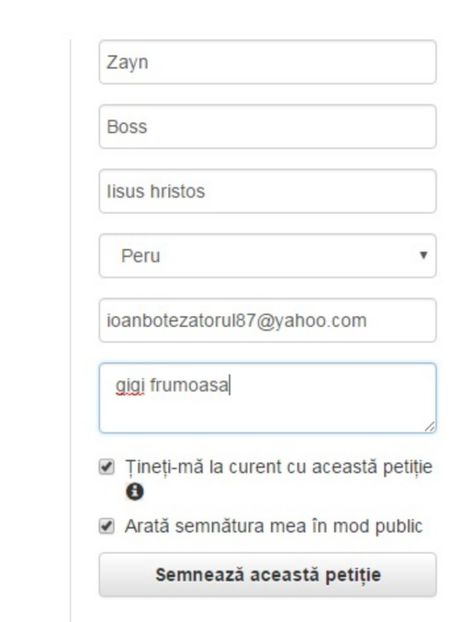Click the underlined misspelled word gigi
450x622 pixels.
pyautogui.click(x=130, y=386)
